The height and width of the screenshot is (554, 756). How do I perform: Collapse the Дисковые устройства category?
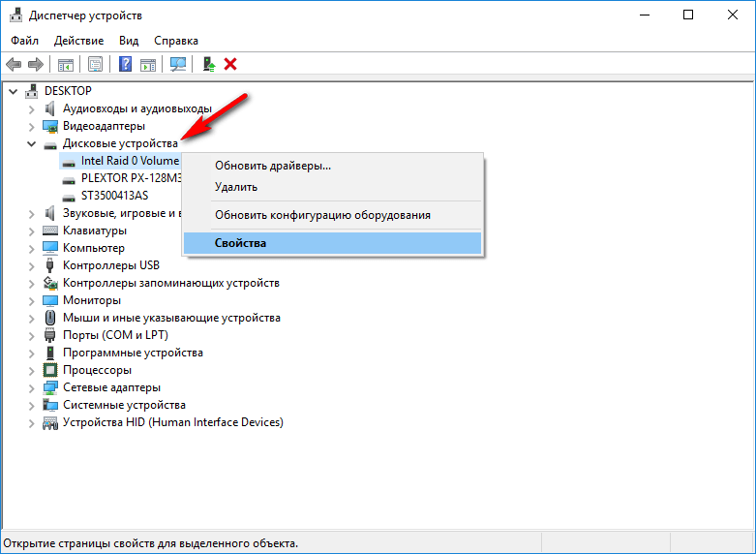click(x=31, y=143)
